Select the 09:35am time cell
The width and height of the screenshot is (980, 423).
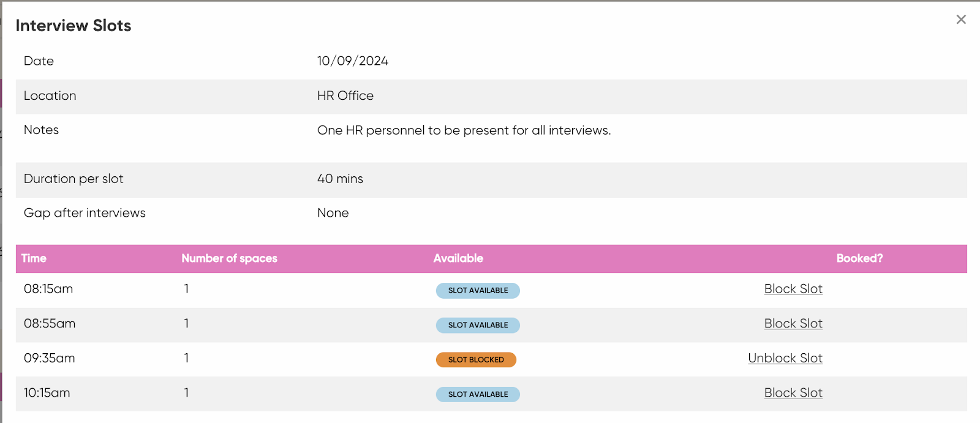(x=50, y=358)
